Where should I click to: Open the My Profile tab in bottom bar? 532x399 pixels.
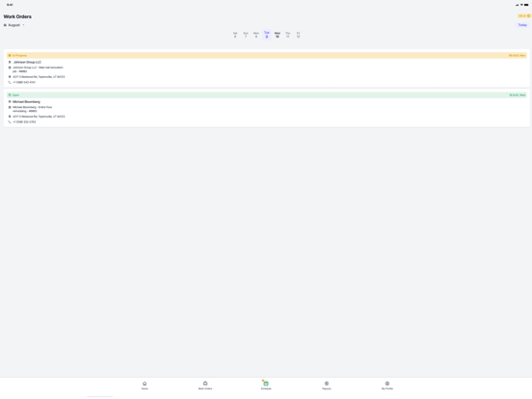(x=387, y=386)
